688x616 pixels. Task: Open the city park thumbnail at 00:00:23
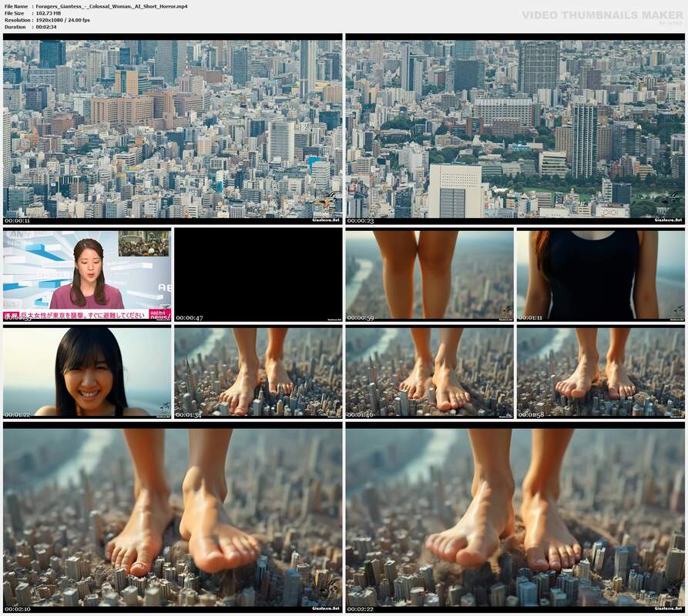[515, 129]
